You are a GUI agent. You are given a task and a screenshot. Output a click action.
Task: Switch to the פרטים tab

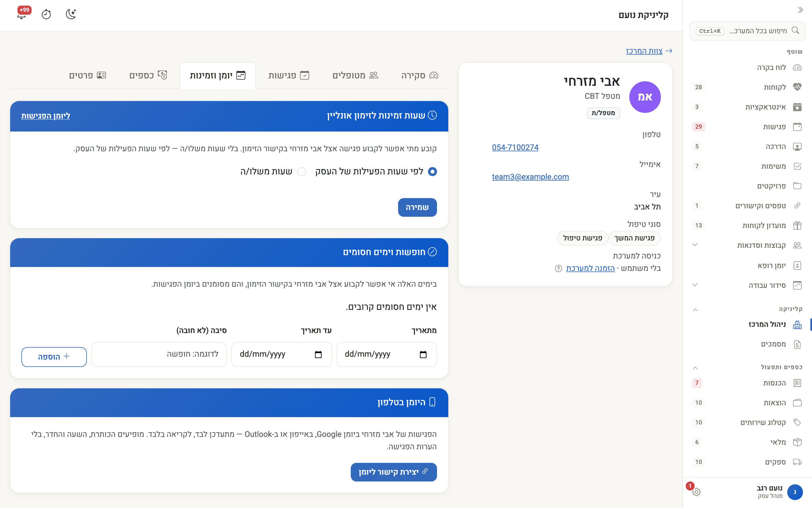coord(87,76)
